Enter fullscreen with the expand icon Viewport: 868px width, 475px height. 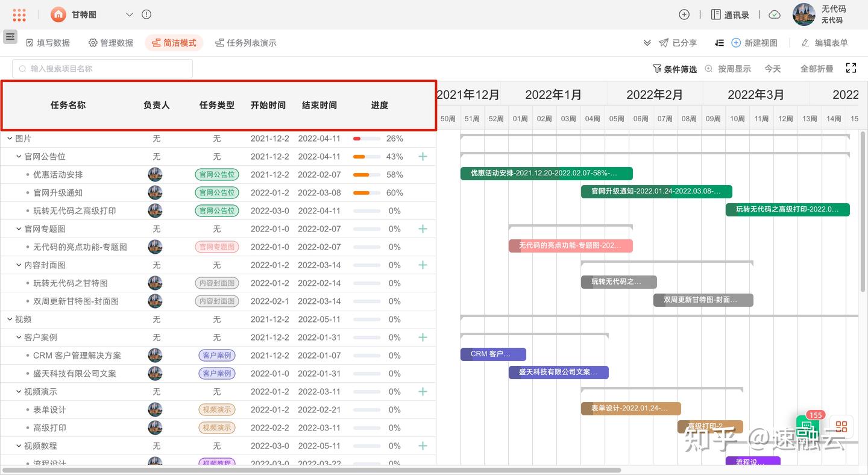(x=851, y=68)
